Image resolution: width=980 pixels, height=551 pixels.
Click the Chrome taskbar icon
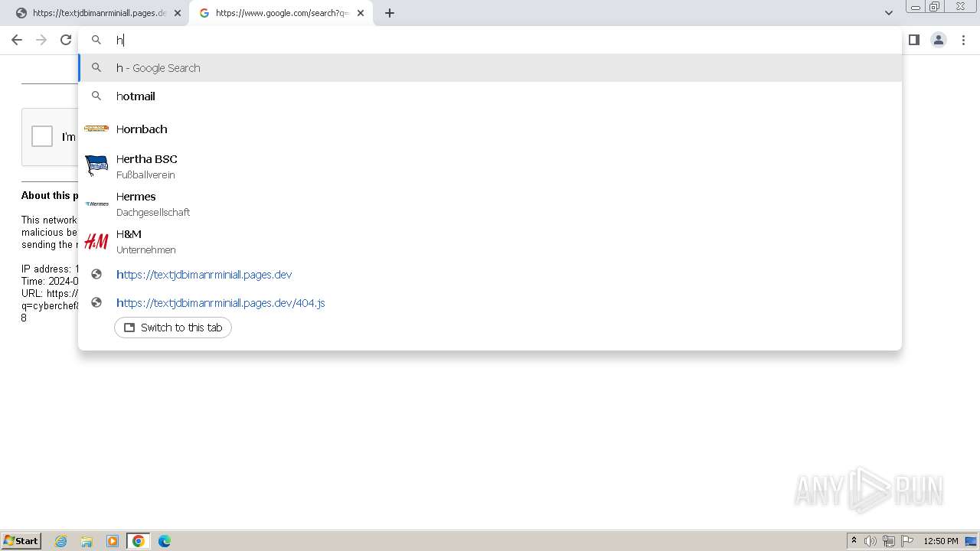tap(139, 541)
